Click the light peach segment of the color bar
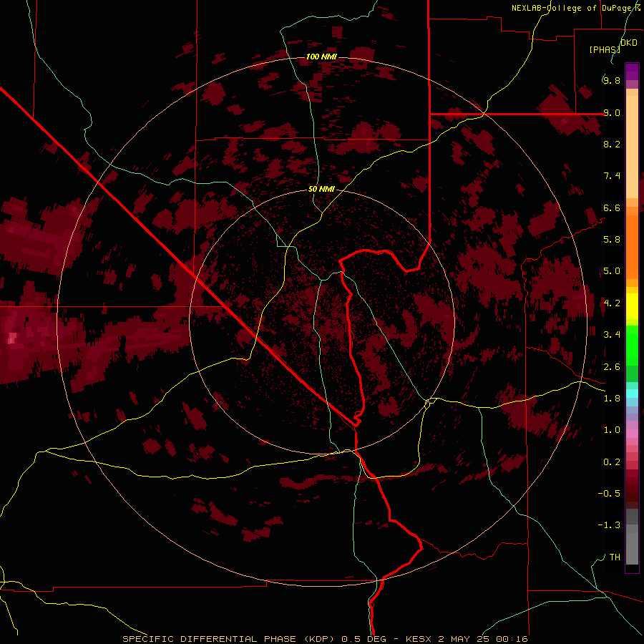This screenshot has width=644, height=644. tap(632, 147)
